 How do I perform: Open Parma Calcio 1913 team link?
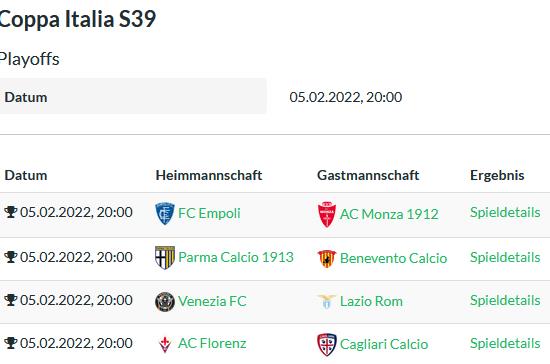[236, 257]
